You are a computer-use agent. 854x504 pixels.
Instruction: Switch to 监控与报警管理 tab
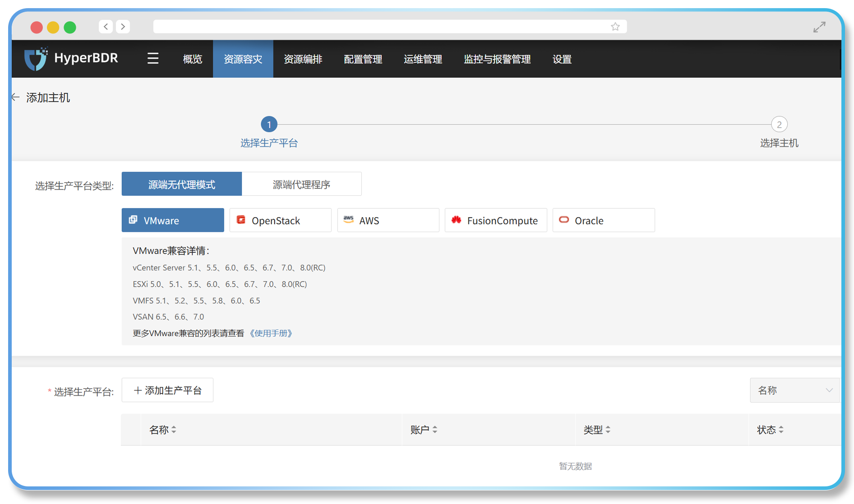pos(497,59)
